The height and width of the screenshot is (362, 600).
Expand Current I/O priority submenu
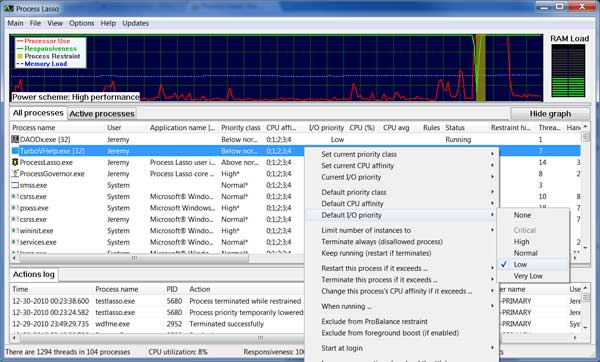[402, 177]
